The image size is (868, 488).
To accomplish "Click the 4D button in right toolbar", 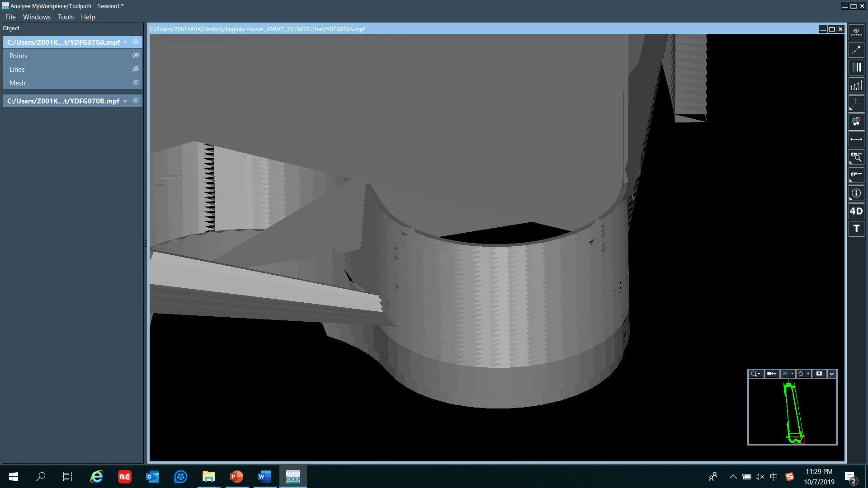I will (856, 211).
